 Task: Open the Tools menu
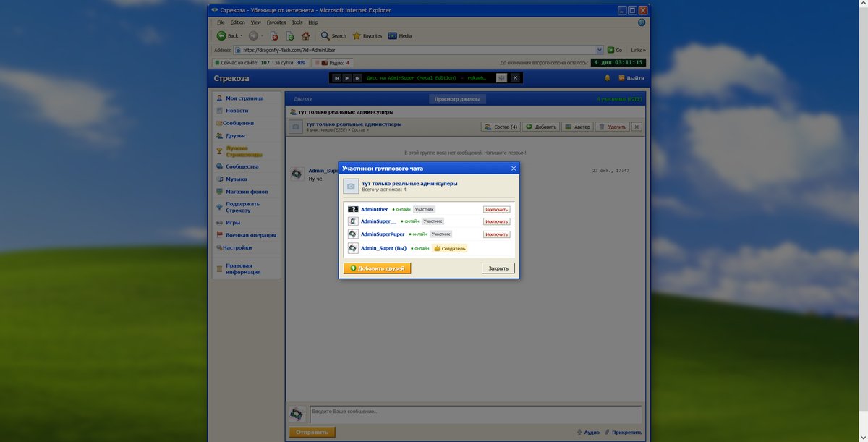pos(297,22)
